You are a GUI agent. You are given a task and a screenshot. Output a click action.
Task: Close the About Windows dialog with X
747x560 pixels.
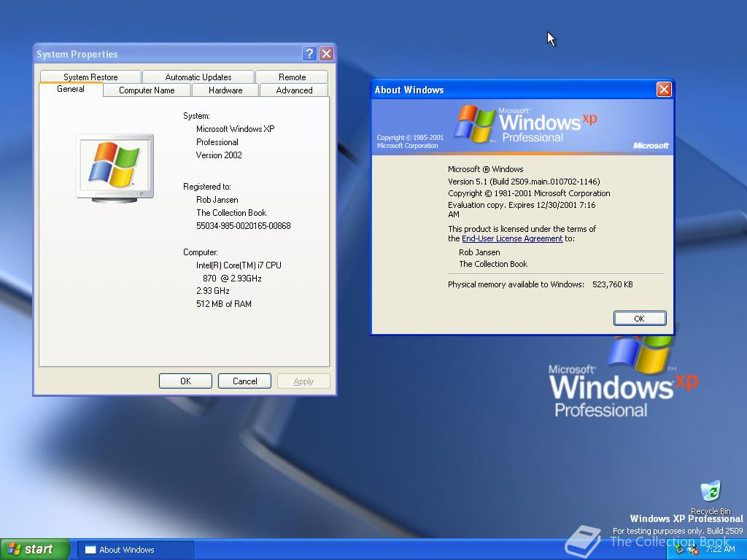[x=664, y=90]
